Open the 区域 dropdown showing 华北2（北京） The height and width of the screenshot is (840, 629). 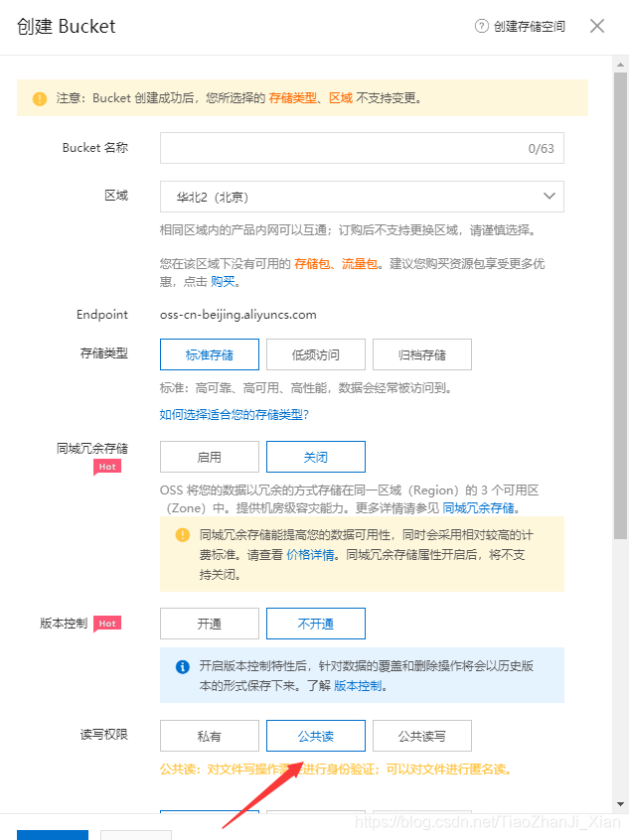[x=362, y=197]
